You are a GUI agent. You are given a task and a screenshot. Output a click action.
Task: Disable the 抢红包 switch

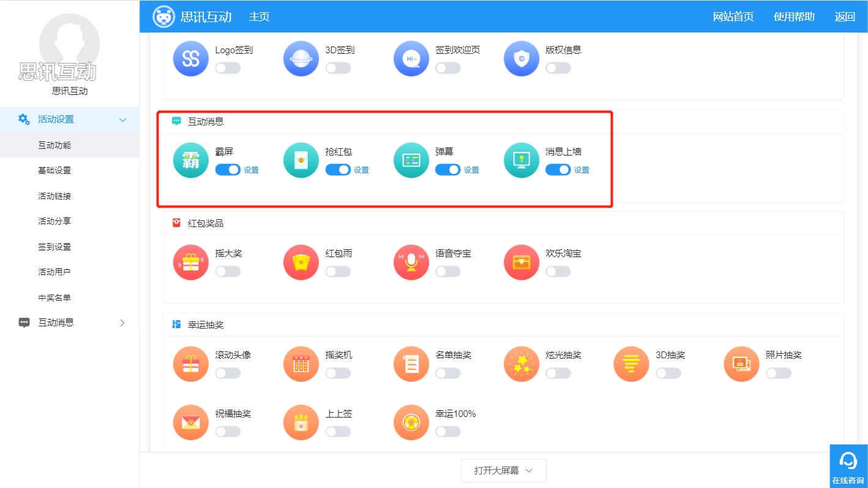(338, 170)
